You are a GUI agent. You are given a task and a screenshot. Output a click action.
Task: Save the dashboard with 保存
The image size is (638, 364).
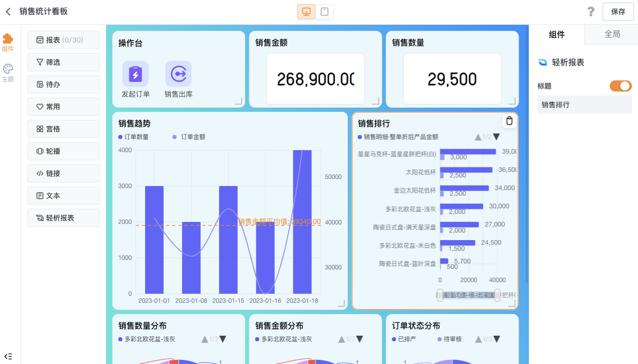point(618,12)
